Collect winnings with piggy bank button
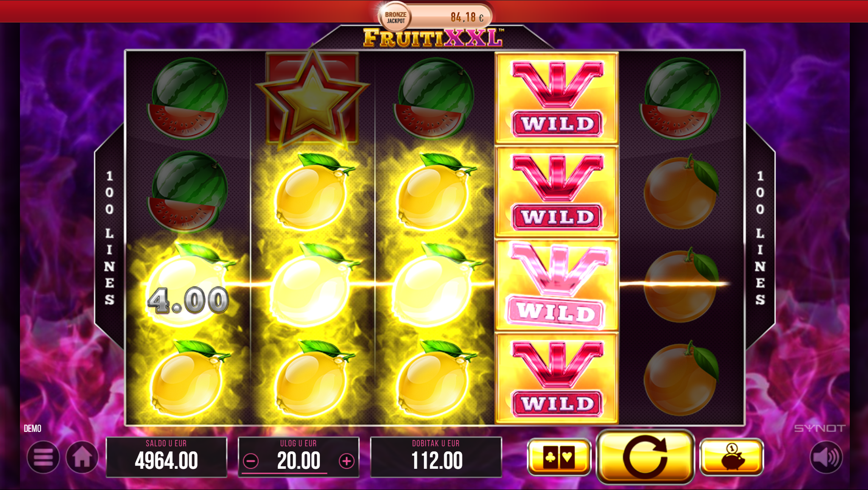Screen dimensions: 868x490 [x=731, y=457]
